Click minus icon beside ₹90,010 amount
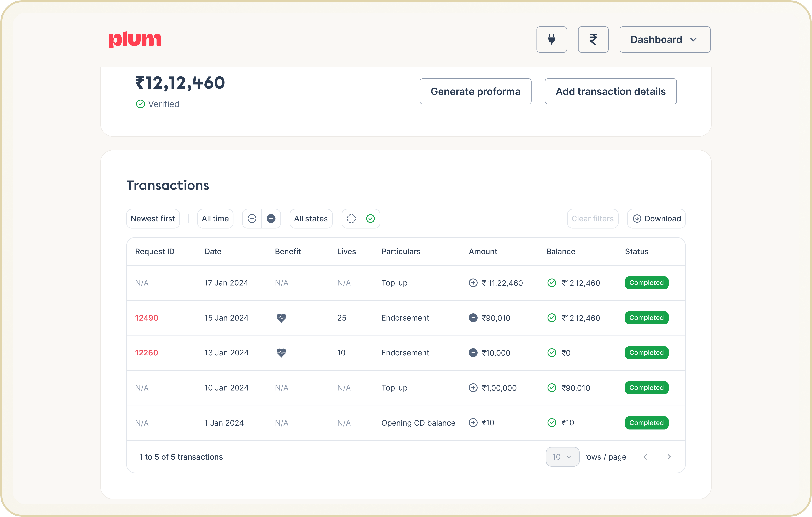This screenshot has width=812, height=517. (x=473, y=318)
